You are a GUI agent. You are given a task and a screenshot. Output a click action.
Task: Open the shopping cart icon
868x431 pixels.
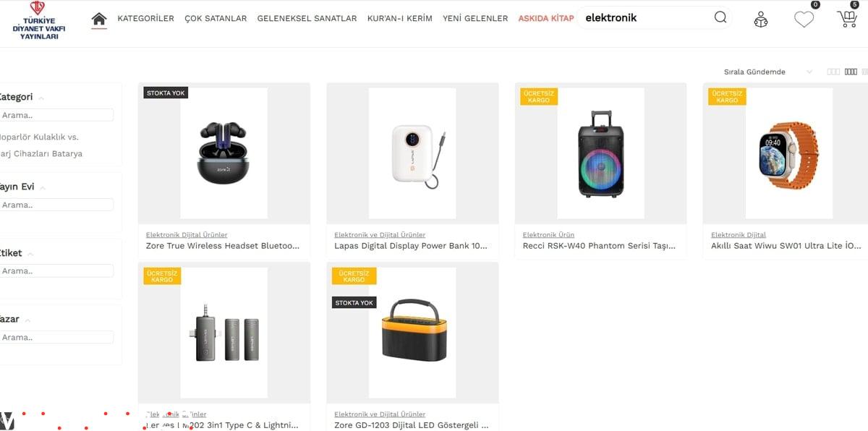pos(847,20)
